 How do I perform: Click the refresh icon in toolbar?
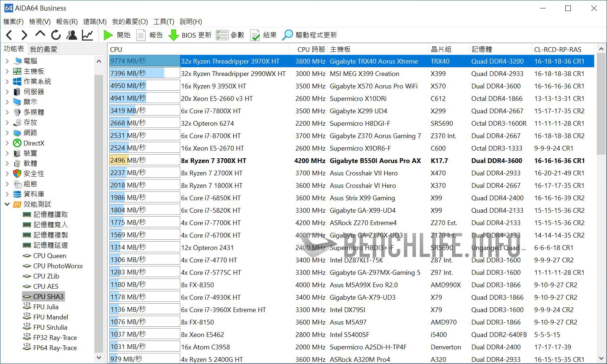56,35
